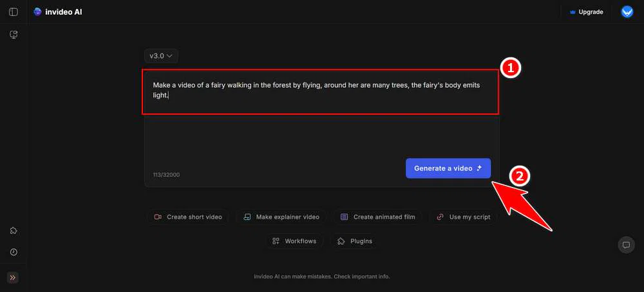Screen dimensions: 644x292
Task: Click the user profile avatar
Action: 627,12
